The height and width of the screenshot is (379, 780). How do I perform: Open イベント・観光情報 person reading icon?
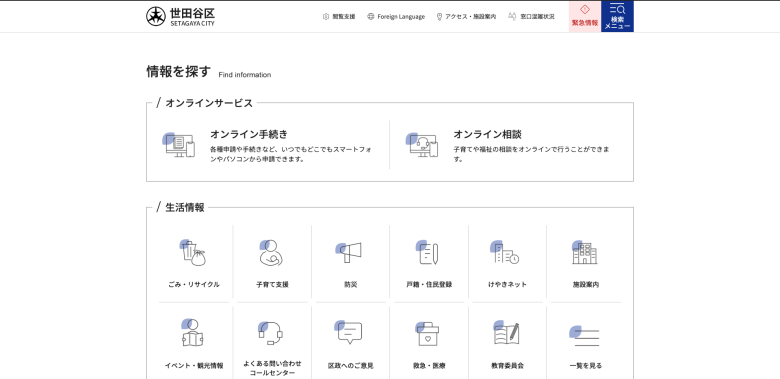click(x=193, y=333)
